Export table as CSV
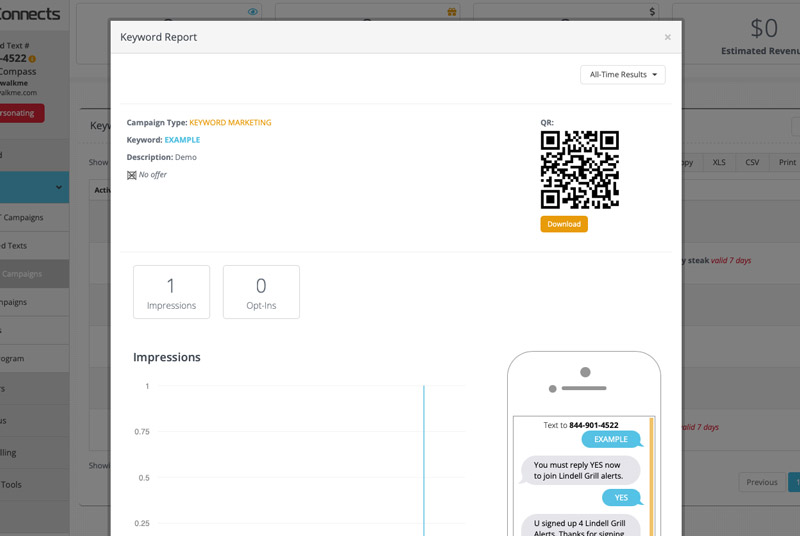The image size is (800, 536). point(752,162)
